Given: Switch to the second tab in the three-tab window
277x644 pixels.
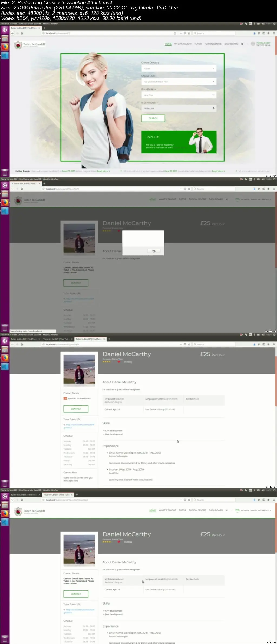Looking at the screenshot, I should tap(58, 339).
